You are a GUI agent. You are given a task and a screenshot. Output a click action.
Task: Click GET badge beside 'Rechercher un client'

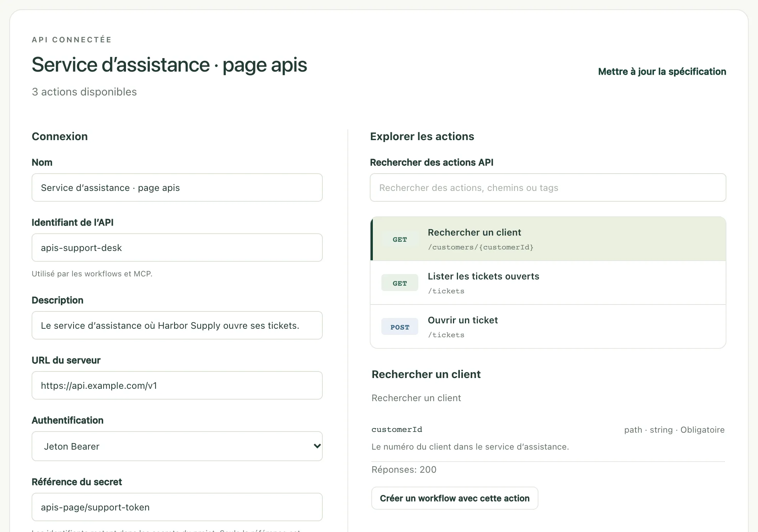point(400,239)
